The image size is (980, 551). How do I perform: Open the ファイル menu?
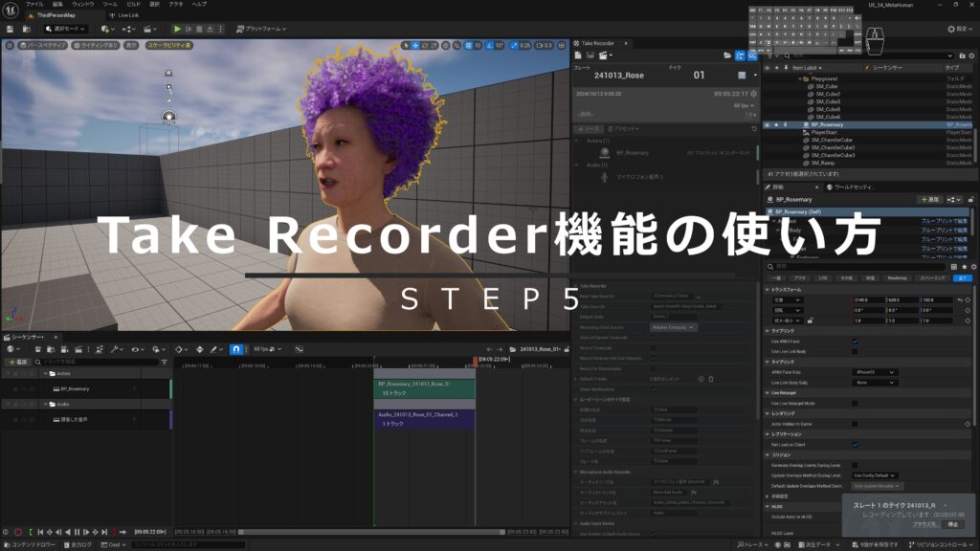point(34,4)
